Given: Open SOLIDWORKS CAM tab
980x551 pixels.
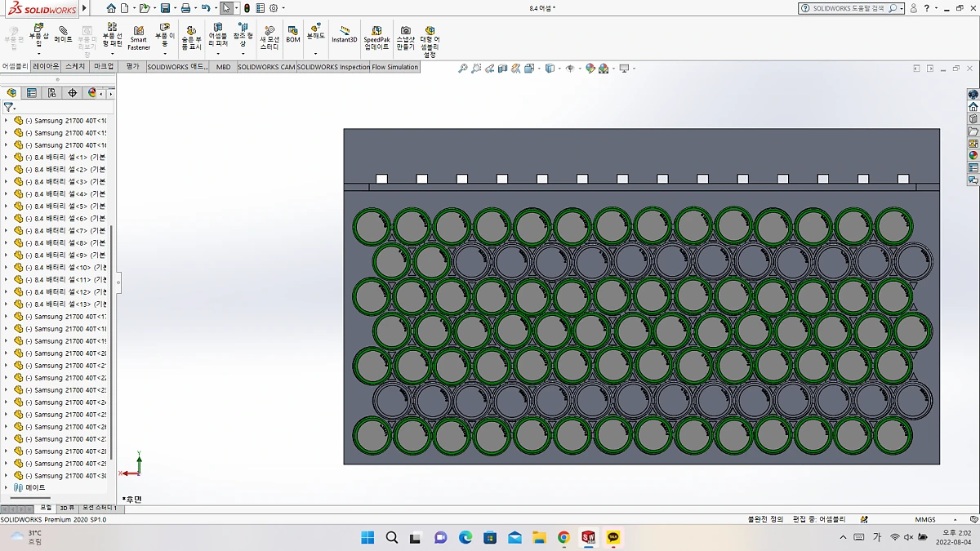Looking at the screenshot, I should tap(266, 67).
